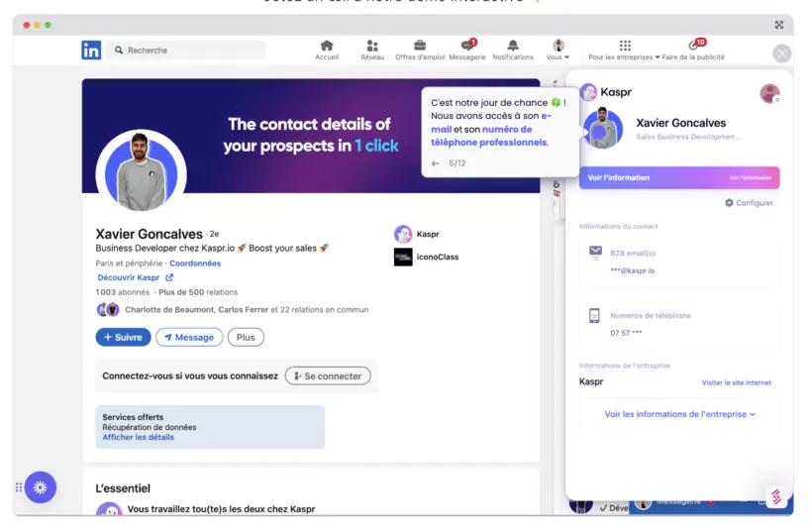Expand the Vous profile dropdown
This screenshot has width=812, height=530.
click(558, 50)
